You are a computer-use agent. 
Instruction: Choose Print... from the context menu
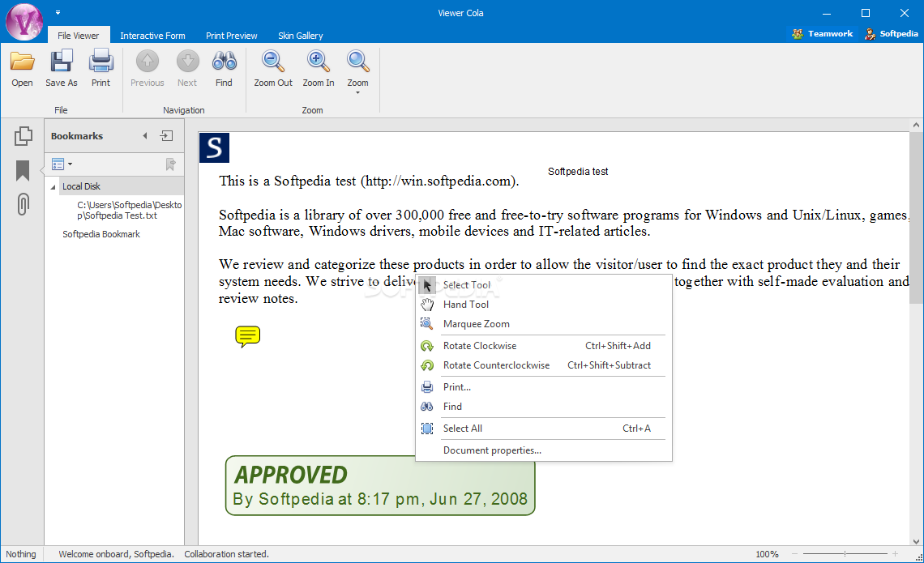click(x=543, y=387)
